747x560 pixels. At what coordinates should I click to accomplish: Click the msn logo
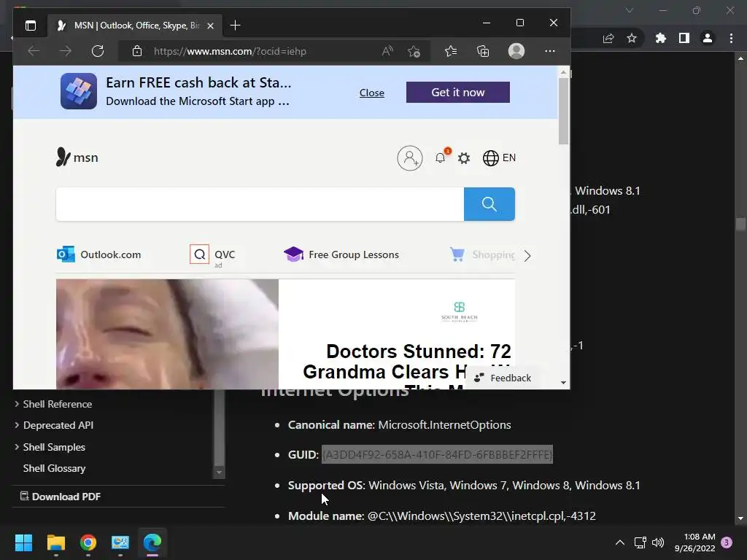tap(77, 157)
